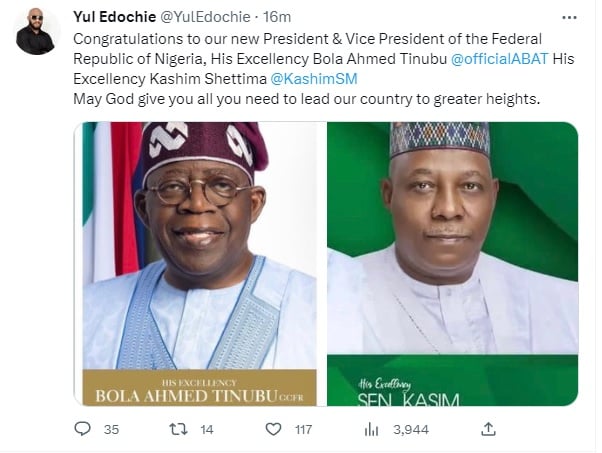Click the retweet count 14
The height and width of the screenshot is (453, 602).
point(206,429)
